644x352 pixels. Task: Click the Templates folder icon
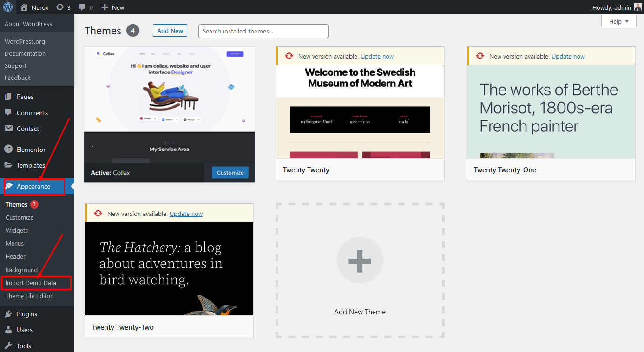(x=8, y=165)
